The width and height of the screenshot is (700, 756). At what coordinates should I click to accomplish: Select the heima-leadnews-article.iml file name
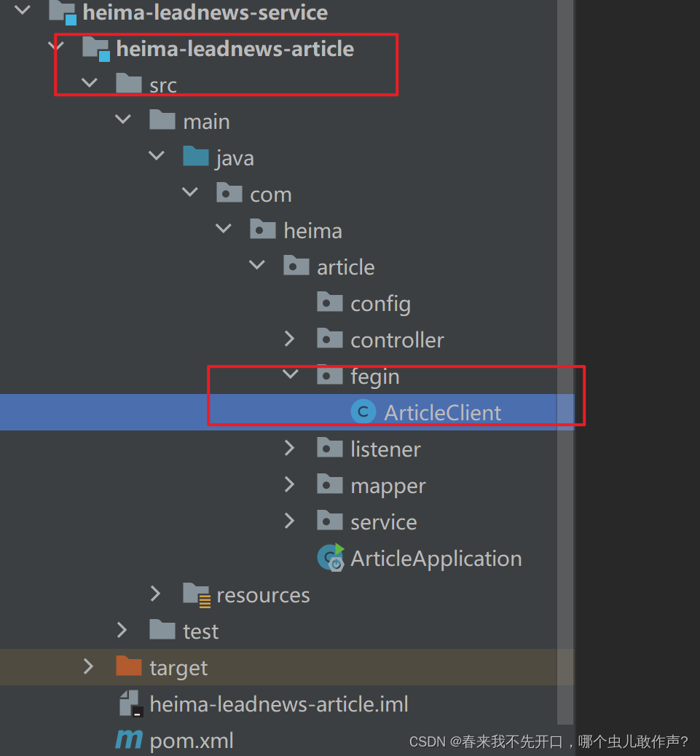click(x=279, y=704)
